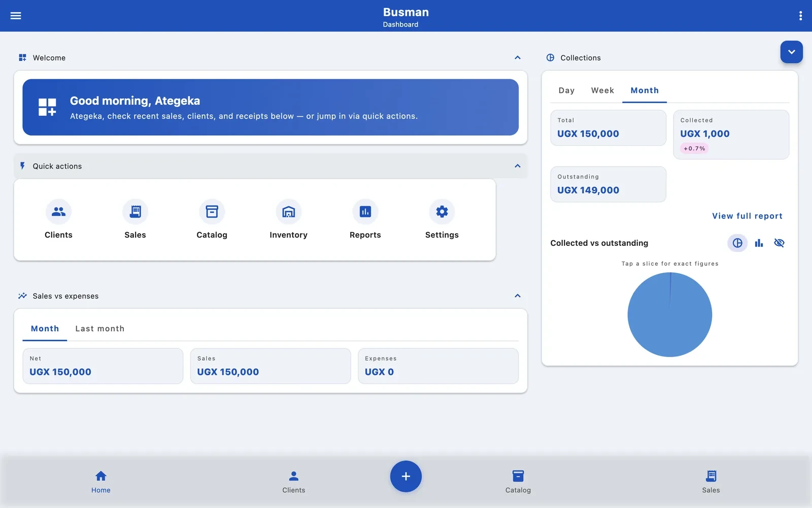This screenshot has height=508, width=812.
Task: Click the Total UGX 150,000 card
Action: pyautogui.click(x=608, y=128)
